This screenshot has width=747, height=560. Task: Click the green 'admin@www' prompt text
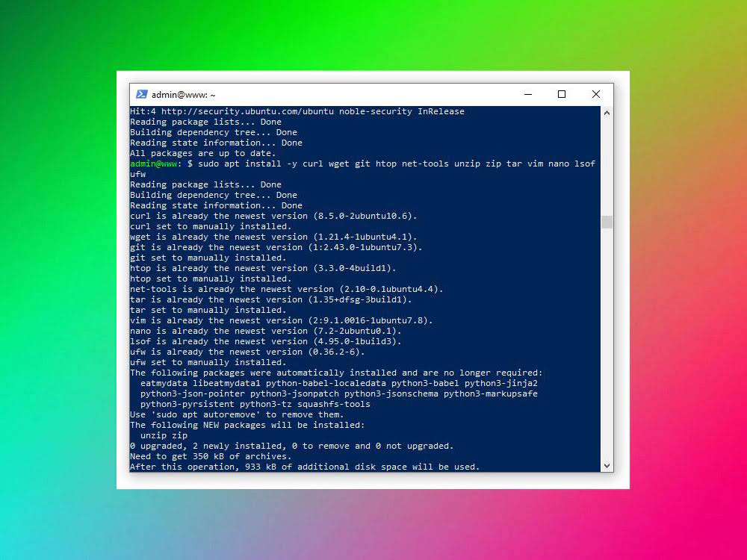click(x=153, y=164)
